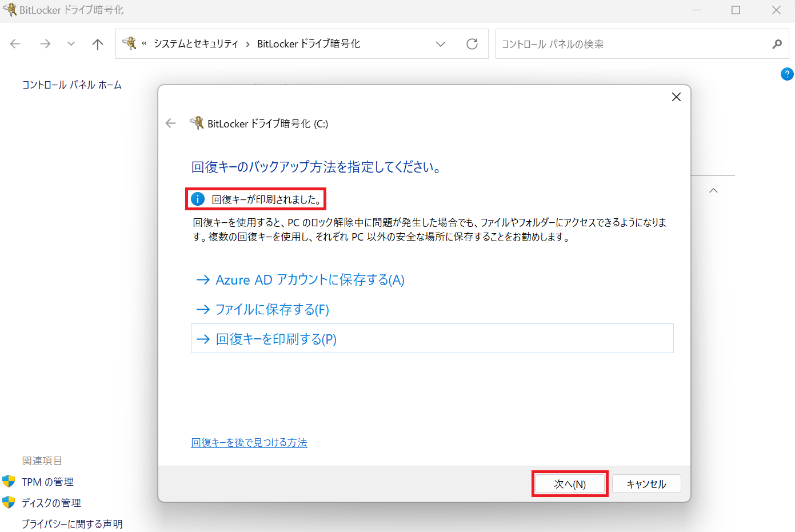Choose ファイルに保存する(F) option
Viewport: 795px width, 532px height.
coord(273,310)
